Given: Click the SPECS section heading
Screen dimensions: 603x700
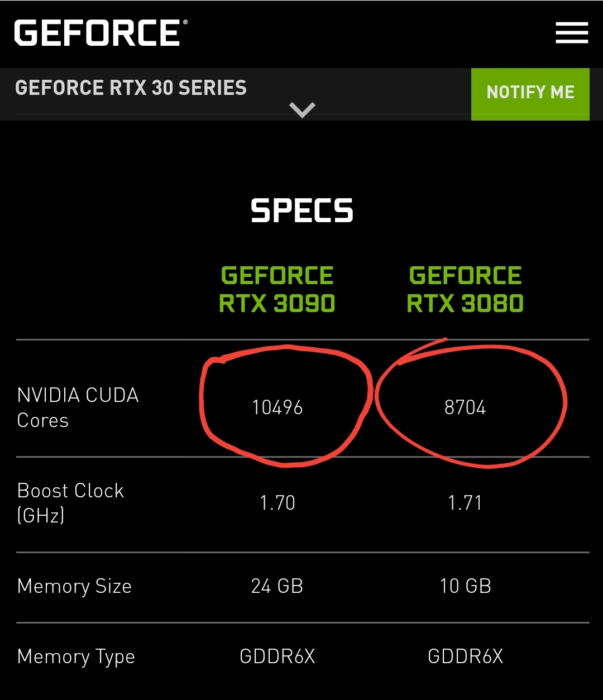Looking at the screenshot, I should [302, 211].
